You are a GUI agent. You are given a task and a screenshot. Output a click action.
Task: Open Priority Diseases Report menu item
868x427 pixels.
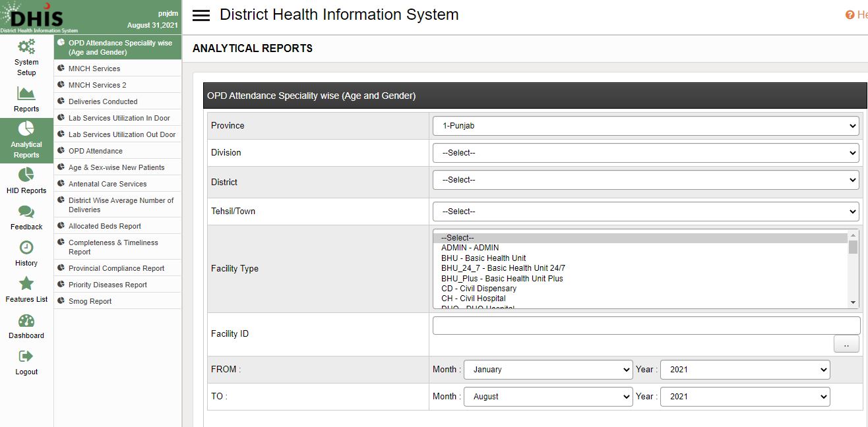point(108,285)
